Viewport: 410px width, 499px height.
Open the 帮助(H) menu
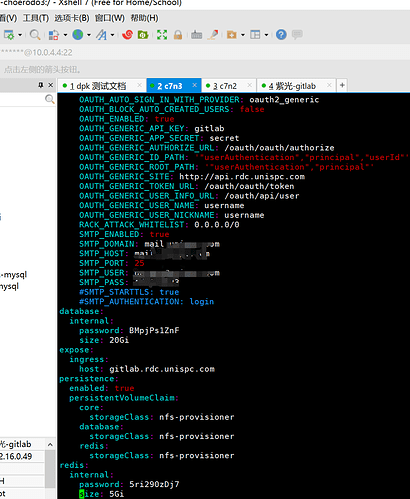(x=144, y=18)
